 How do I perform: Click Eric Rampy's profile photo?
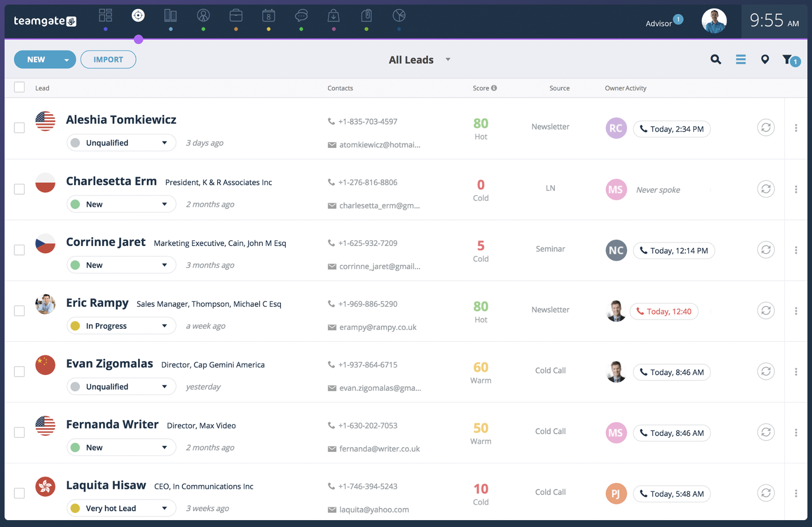click(x=45, y=304)
